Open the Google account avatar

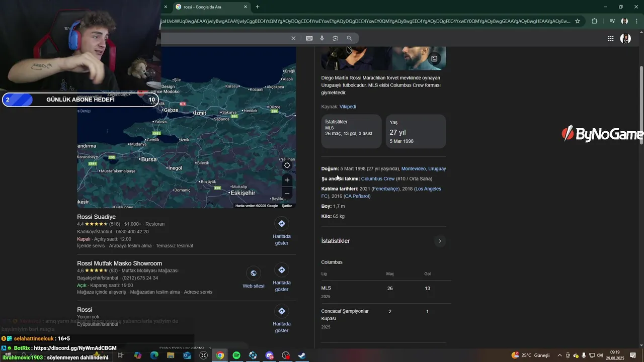[x=625, y=38]
